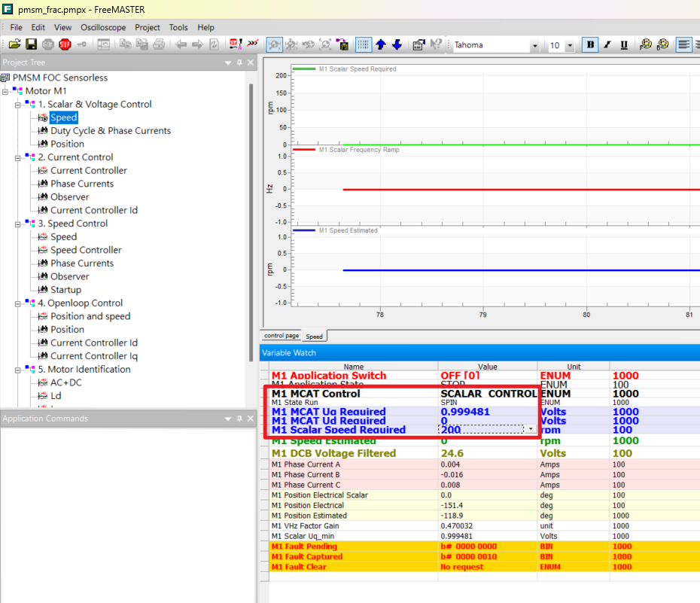Click the GO start communication icon

[x=48, y=44]
